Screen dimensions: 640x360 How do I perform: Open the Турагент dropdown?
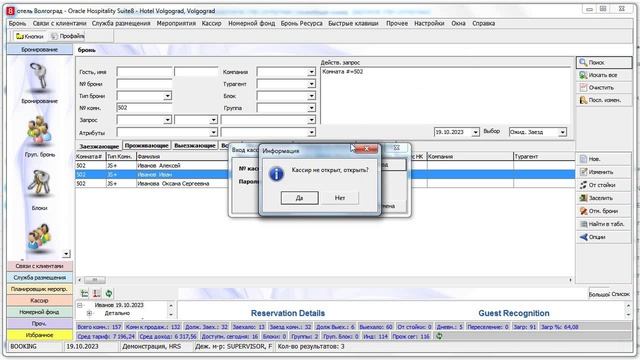click(311, 84)
